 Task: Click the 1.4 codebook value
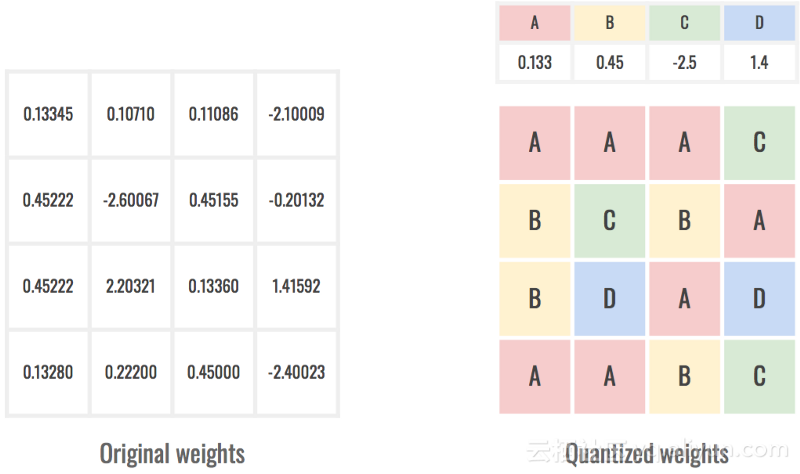coord(759,62)
